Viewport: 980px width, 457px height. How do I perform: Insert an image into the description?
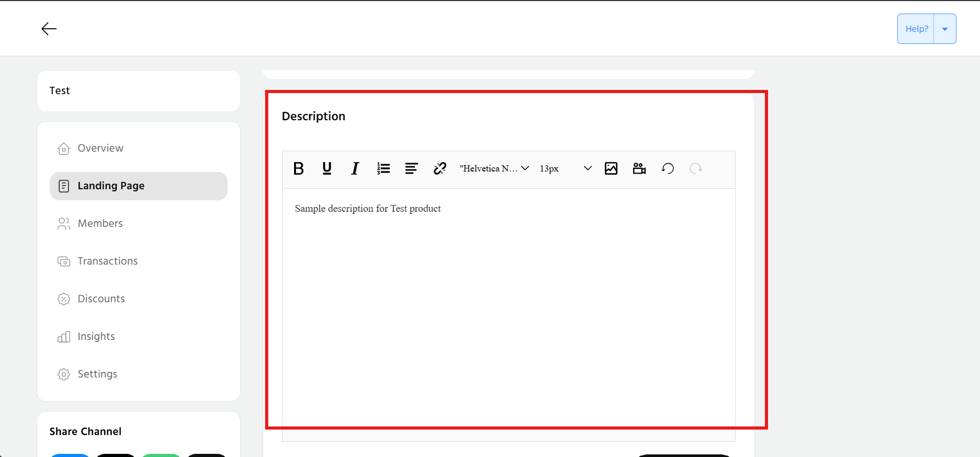(x=611, y=168)
